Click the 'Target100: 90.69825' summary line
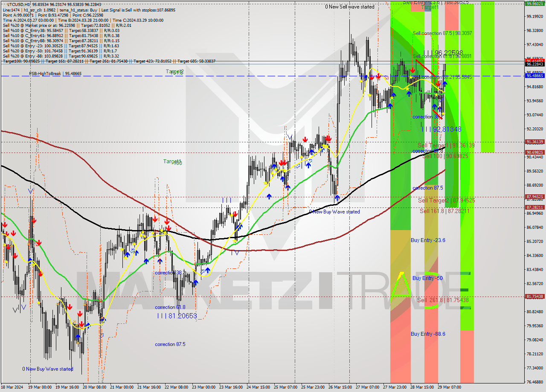546x392 pixels. pyautogui.click(x=109, y=61)
